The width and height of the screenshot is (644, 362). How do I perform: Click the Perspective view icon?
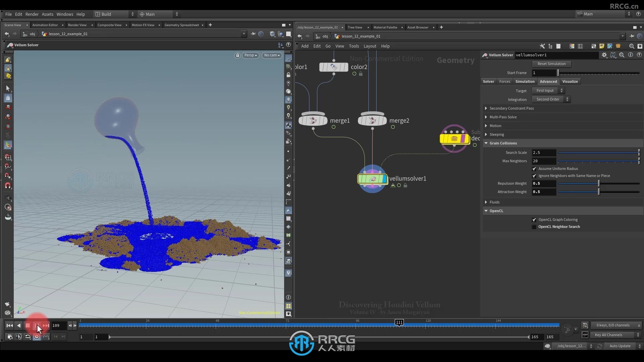tap(250, 55)
